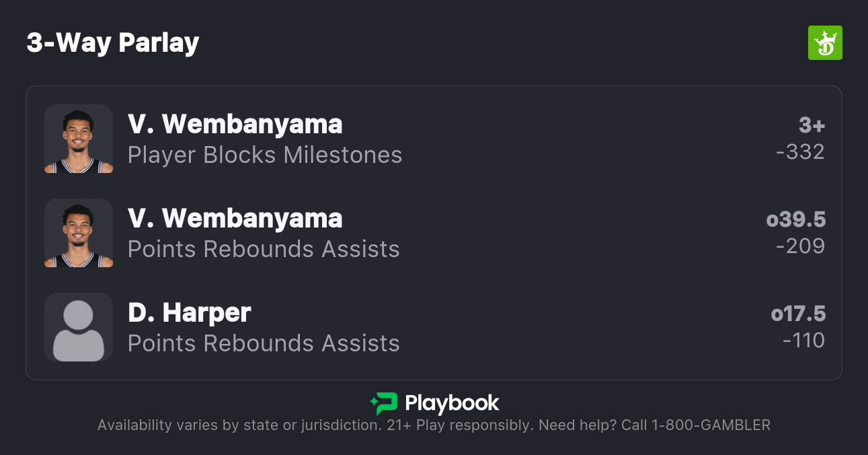Click the -332 odds

[800, 152]
